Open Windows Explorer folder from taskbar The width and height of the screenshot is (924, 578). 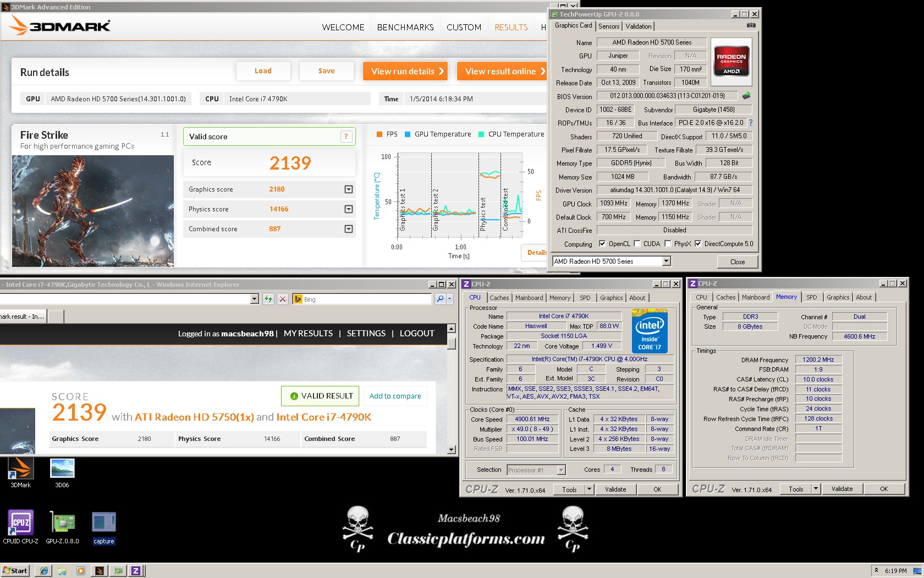click(62, 570)
